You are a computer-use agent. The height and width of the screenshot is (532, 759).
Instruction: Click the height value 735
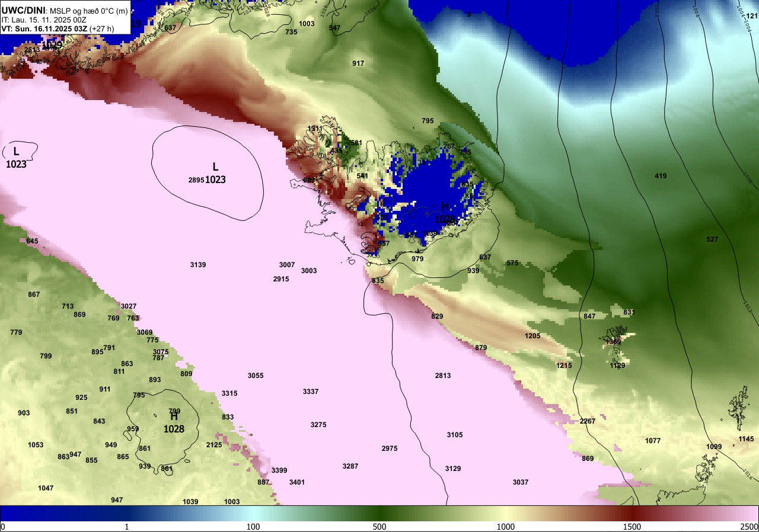point(291,32)
